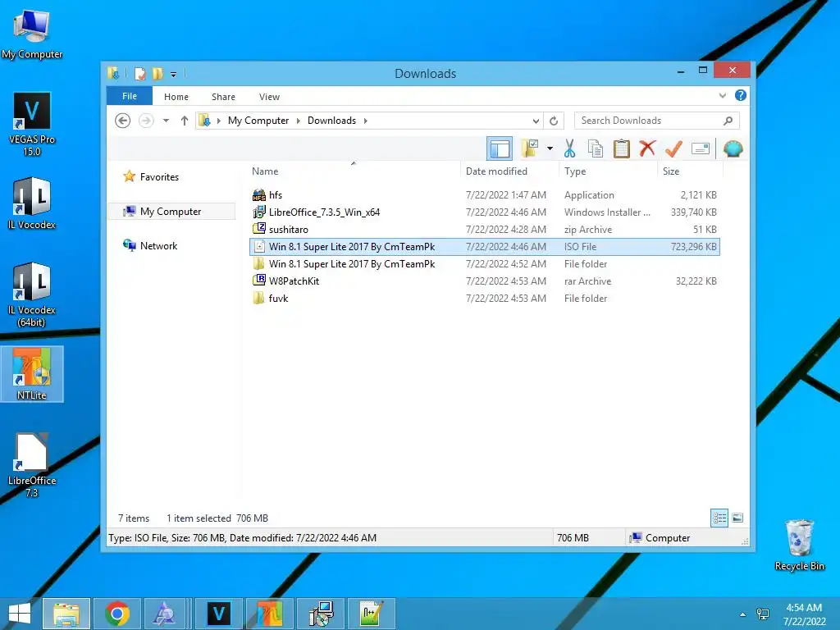The image size is (840, 630).
Task: Open the Share ribbon tab
Action: [223, 97]
